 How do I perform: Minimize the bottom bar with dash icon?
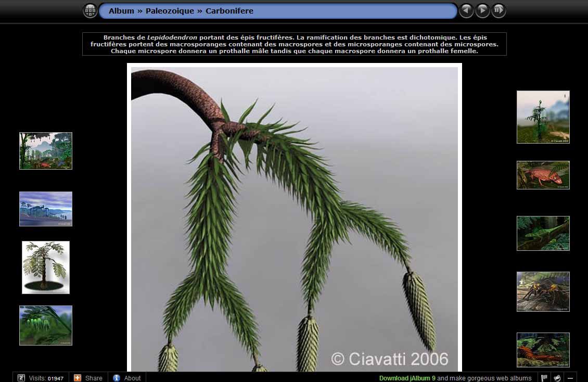[570, 378]
